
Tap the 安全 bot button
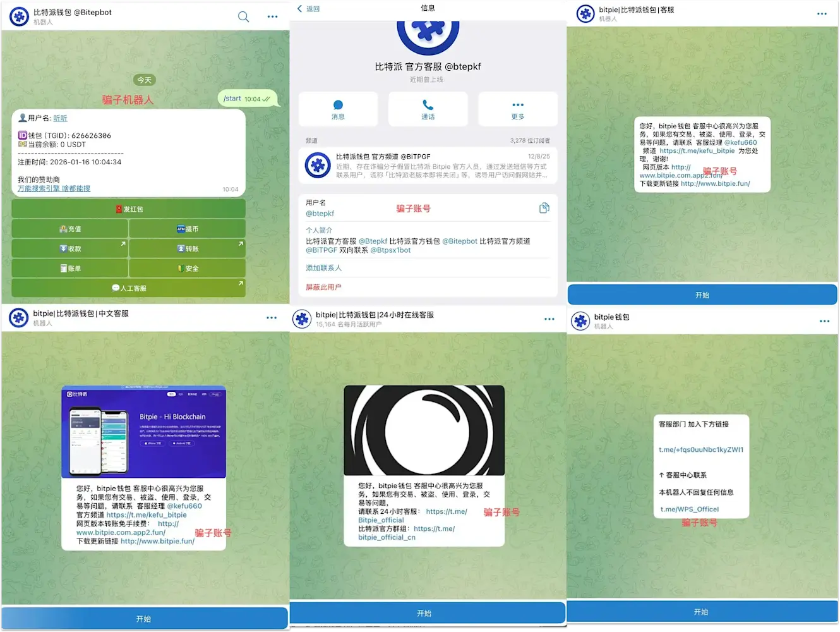tap(187, 268)
